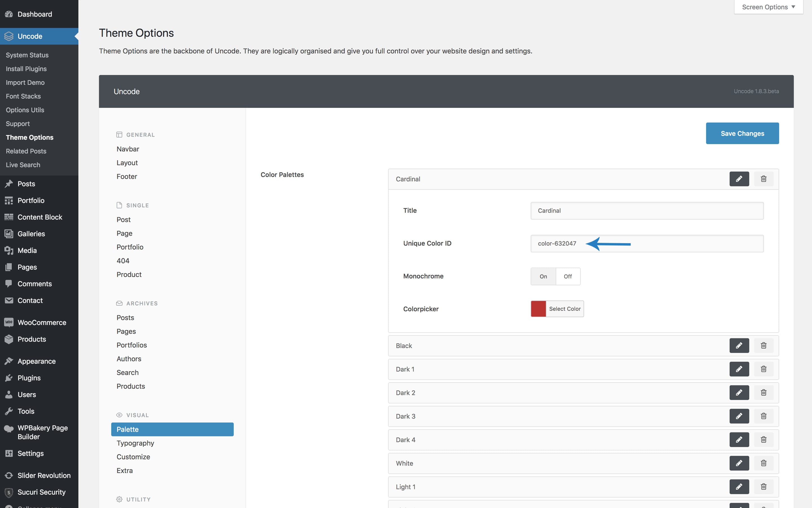The width and height of the screenshot is (812, 508).
Task: Open Authors archive options
Action: (129, 359)
